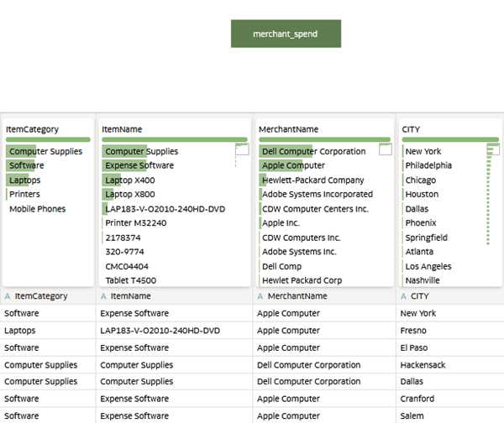Select CDW Computer Centers Inc. value

(x=315, y=209)
